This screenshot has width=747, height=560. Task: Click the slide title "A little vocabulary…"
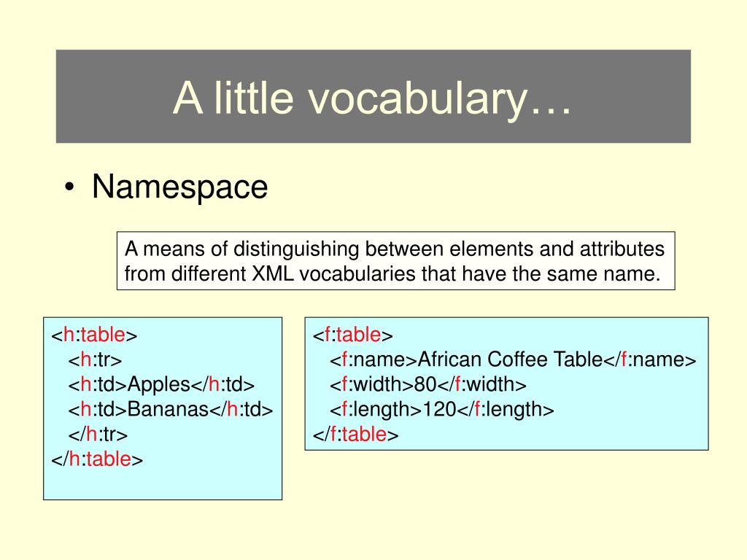(372, 98)
